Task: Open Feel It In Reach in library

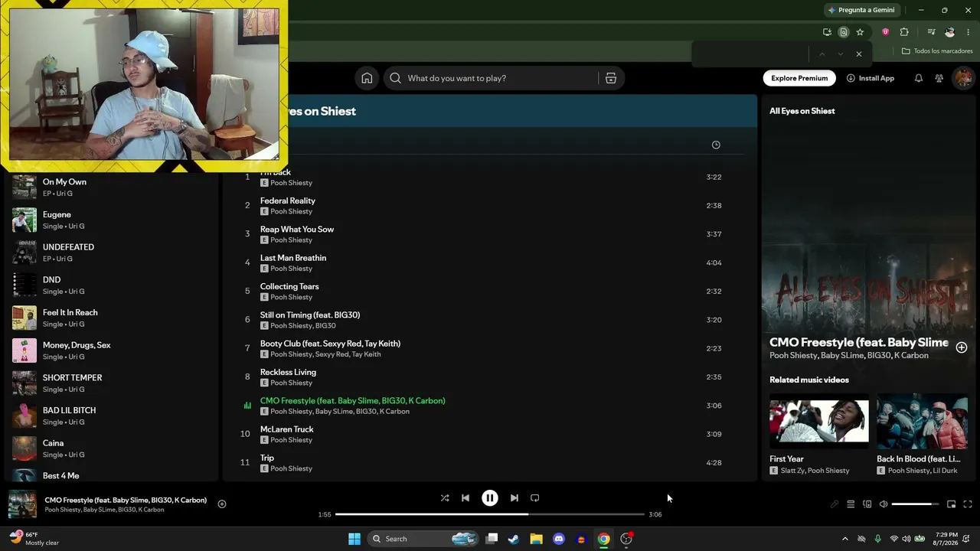Action: point(111,318)
